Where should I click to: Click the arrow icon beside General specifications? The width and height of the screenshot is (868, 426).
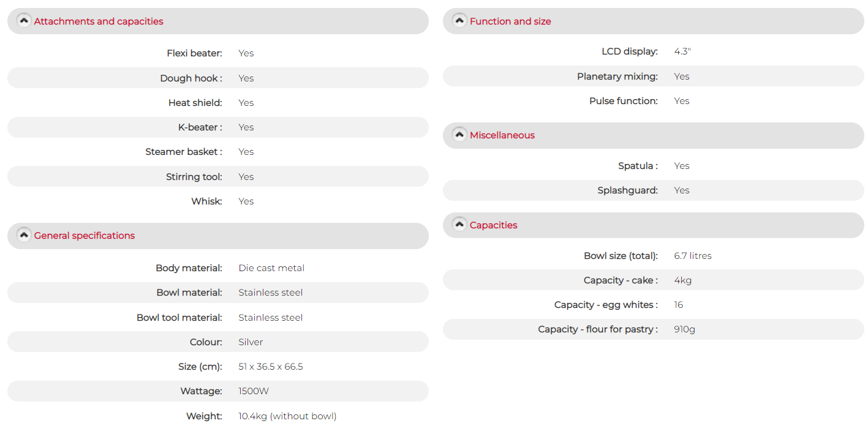pos(24,234)
